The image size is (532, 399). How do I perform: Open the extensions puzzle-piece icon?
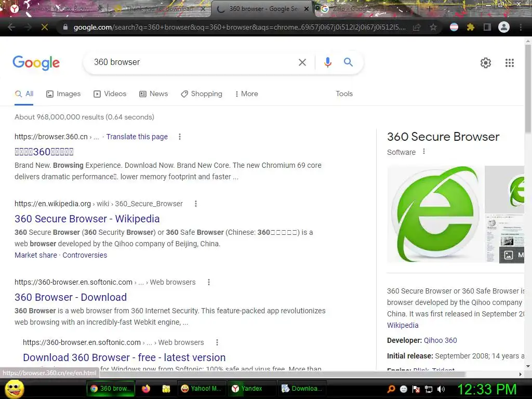[471, 27]
